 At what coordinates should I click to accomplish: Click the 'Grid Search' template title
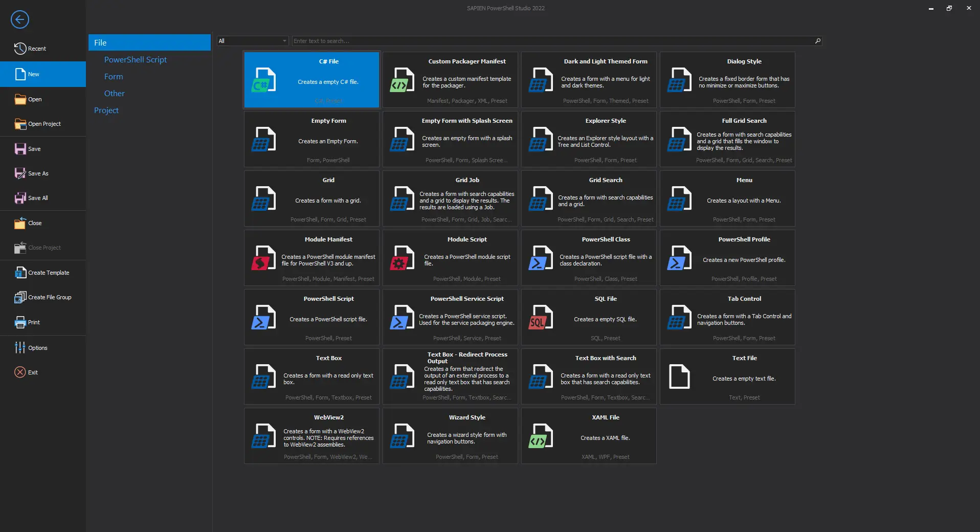click(x=606, y=180)
